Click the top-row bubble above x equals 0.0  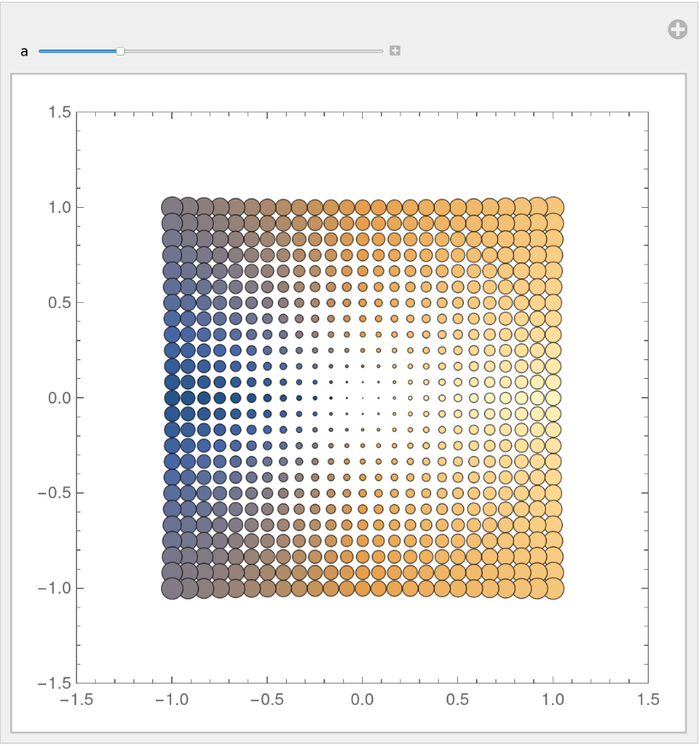[363, 207]
